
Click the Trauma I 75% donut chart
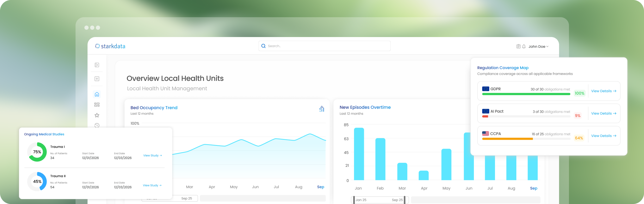coord(37,152)
